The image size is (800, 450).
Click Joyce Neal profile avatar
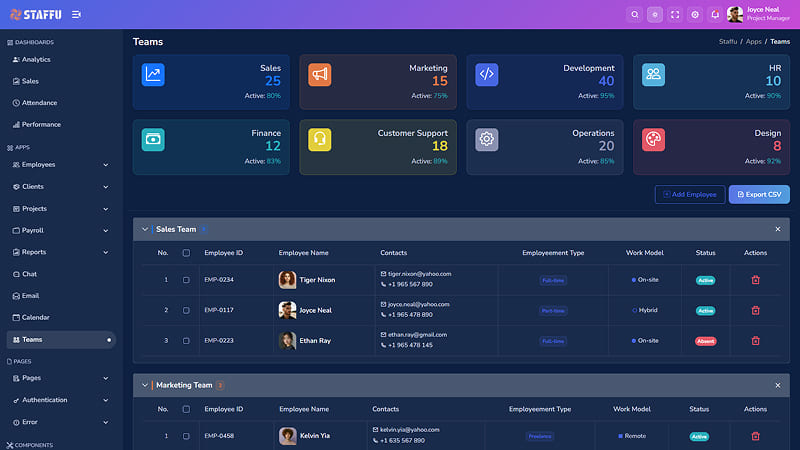click(x=735, y=15)
